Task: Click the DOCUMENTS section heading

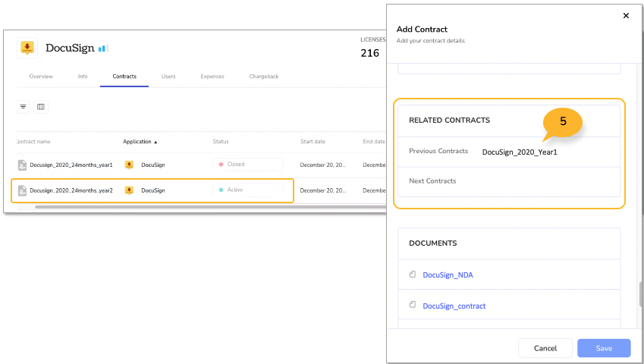Action: 433,243
